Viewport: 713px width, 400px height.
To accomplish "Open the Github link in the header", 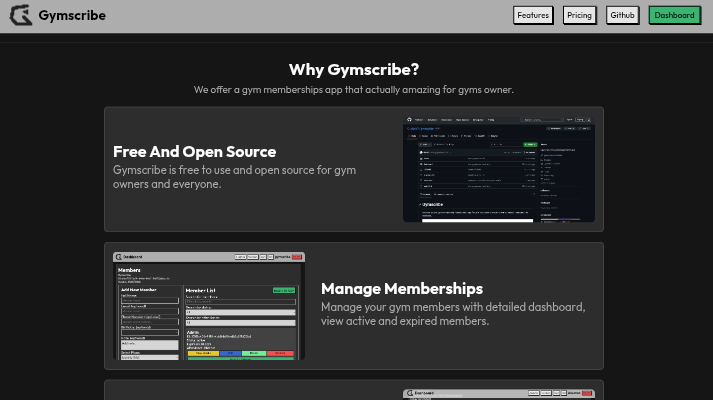I will pos(622,15).
